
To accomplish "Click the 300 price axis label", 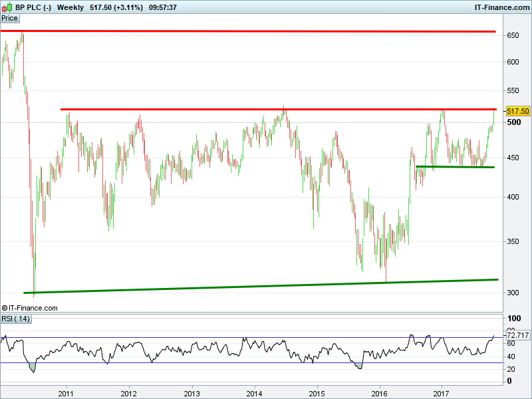I will pos(513,293).
